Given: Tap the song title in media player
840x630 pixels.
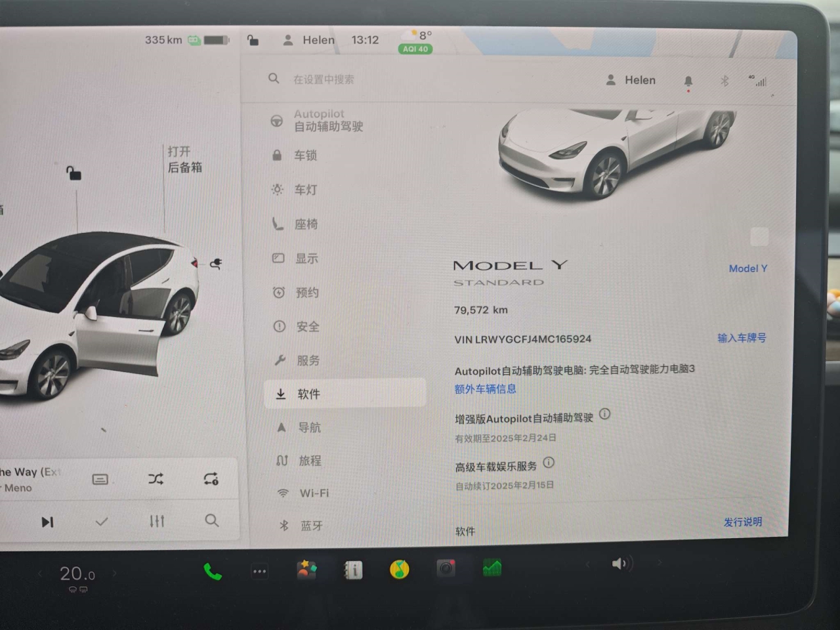Looking at the screenshot, I should tap(31, 472).
